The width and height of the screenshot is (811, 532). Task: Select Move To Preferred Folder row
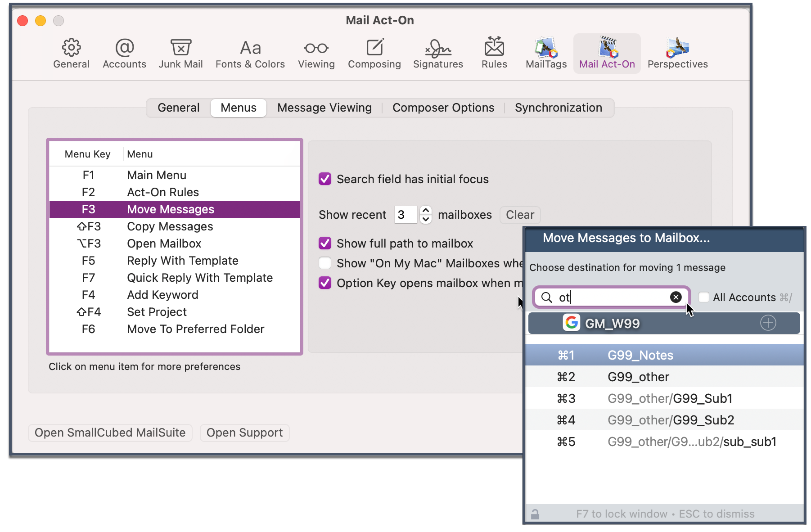[x=175, y=329]
